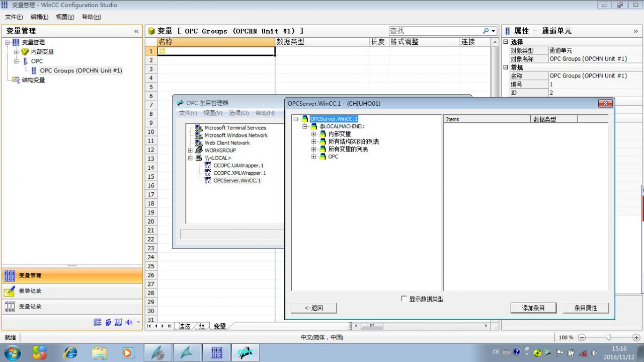
Task: Click the zoom out minus button
Action: pyautogui.click(x=582, y=337)
